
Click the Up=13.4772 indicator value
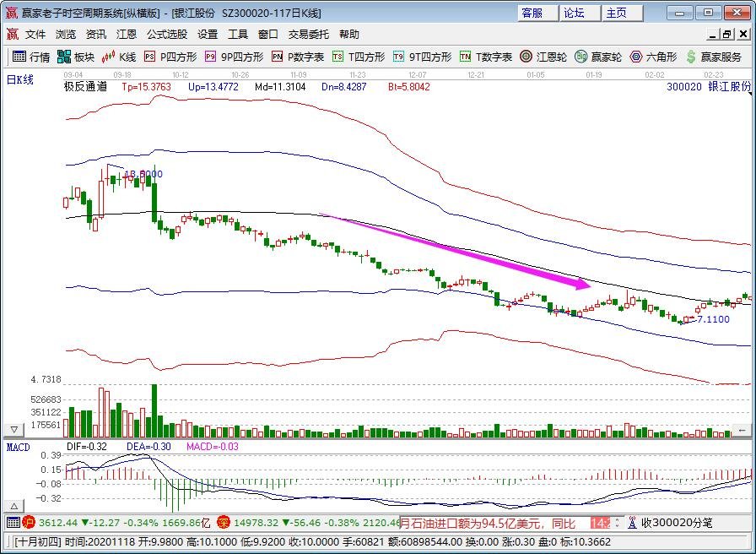coord(213,87)
